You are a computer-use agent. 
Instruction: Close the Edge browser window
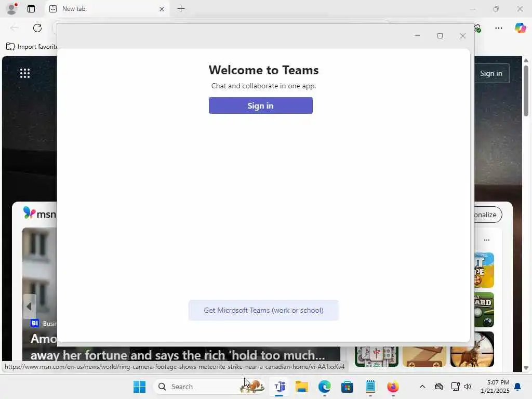coord(520,9)
